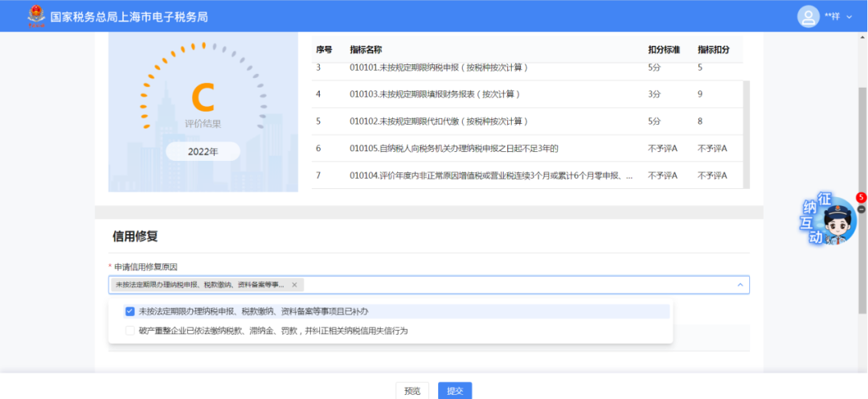Viewport: 868px width, 399px height.
Task: Click the red notification badge showing 5
Action: [860, 197]
